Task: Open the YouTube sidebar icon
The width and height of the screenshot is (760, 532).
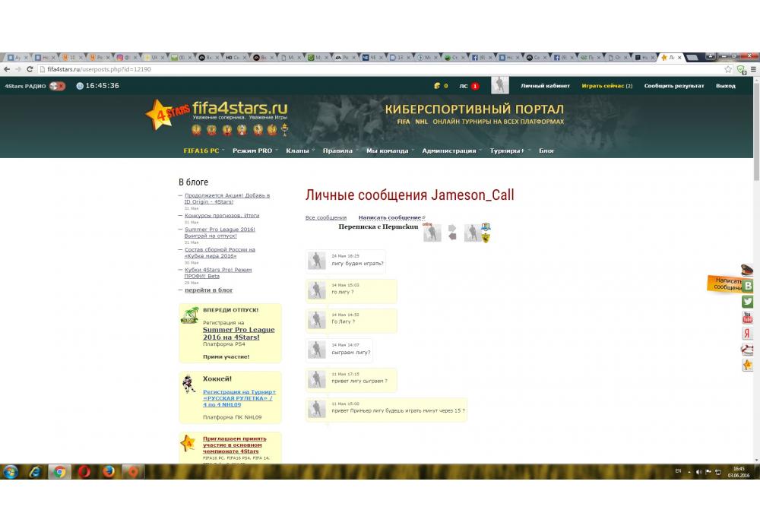Action: [x=748, y=318]
